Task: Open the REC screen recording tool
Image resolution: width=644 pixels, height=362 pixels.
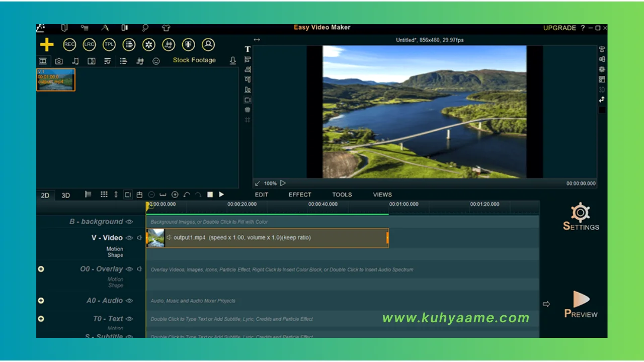Action: 69,44
